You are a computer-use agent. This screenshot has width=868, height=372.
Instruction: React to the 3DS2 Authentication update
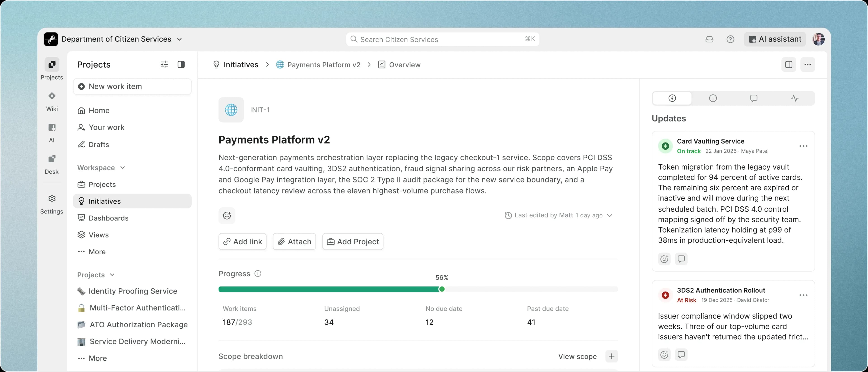[x=664, y=355]
